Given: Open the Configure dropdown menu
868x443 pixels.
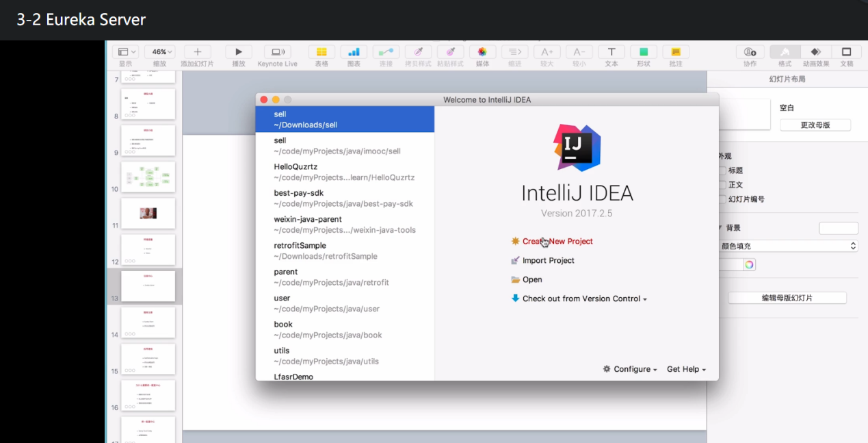Looking at the screenshot, I should click(635, 369).
